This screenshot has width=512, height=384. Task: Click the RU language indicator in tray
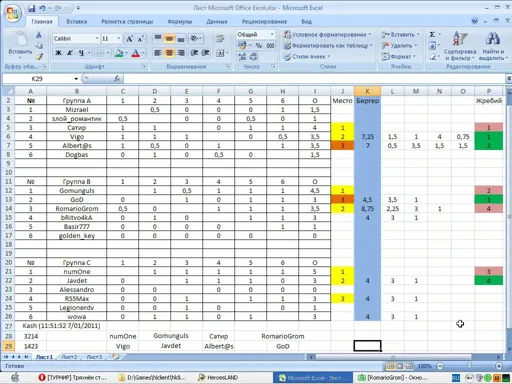tap(456, 378)
